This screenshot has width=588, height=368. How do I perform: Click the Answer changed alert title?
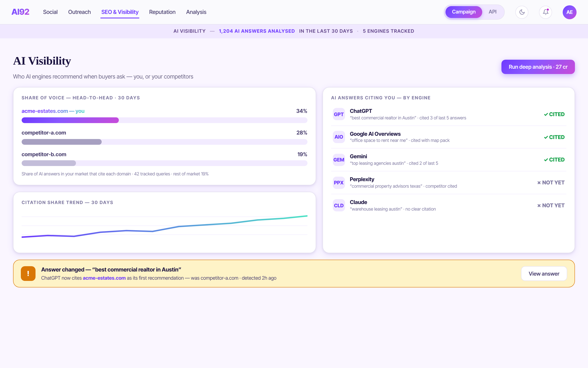(x=111, y=269)
